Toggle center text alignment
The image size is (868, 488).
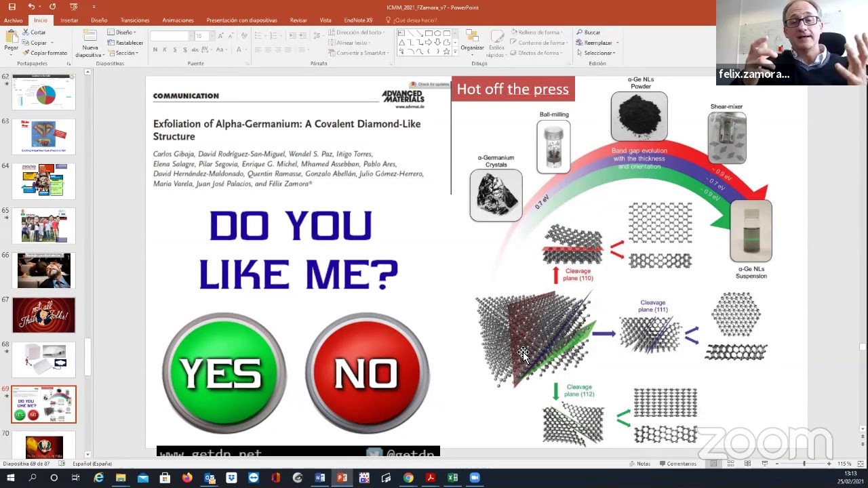click(268, 49)
